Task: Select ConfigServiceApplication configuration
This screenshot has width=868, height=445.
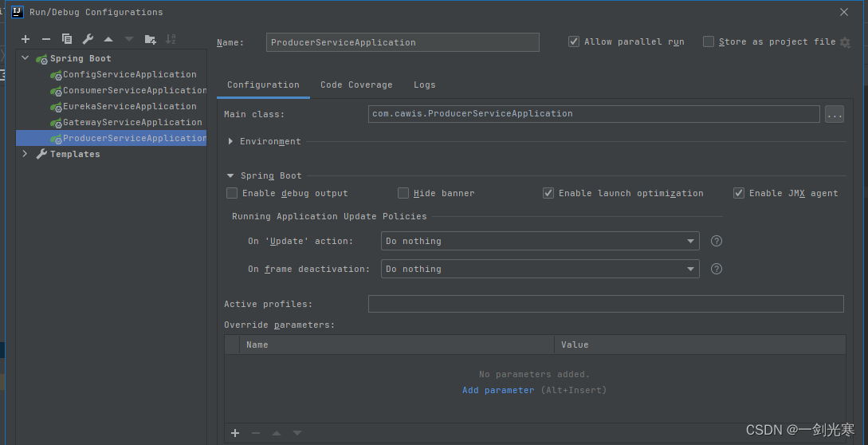Action: [130, 74]
